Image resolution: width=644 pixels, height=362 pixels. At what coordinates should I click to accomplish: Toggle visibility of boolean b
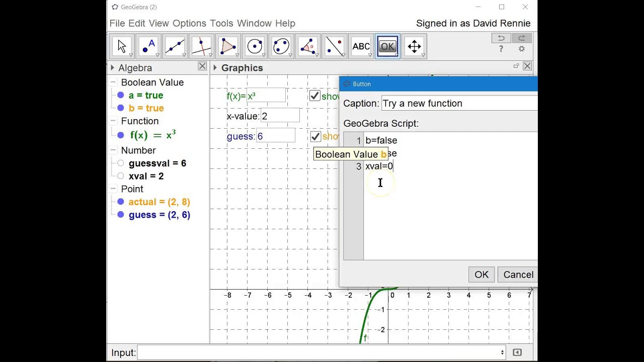pos(121,108)
